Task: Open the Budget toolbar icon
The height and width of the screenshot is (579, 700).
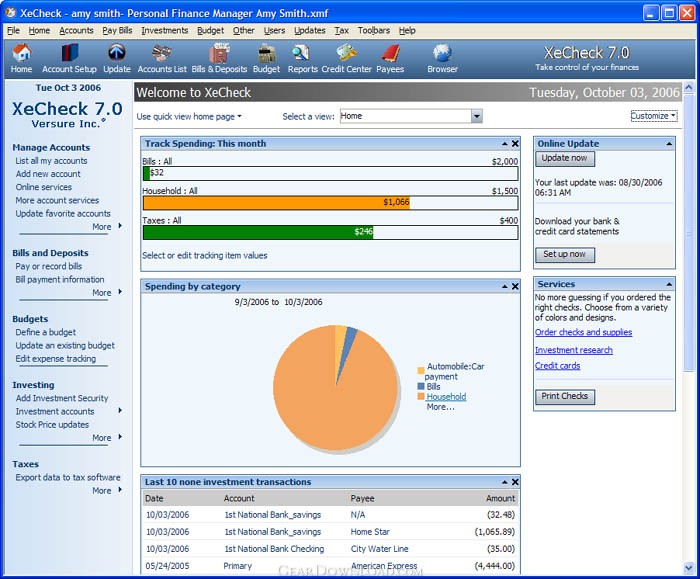Action: pos(267,58)
